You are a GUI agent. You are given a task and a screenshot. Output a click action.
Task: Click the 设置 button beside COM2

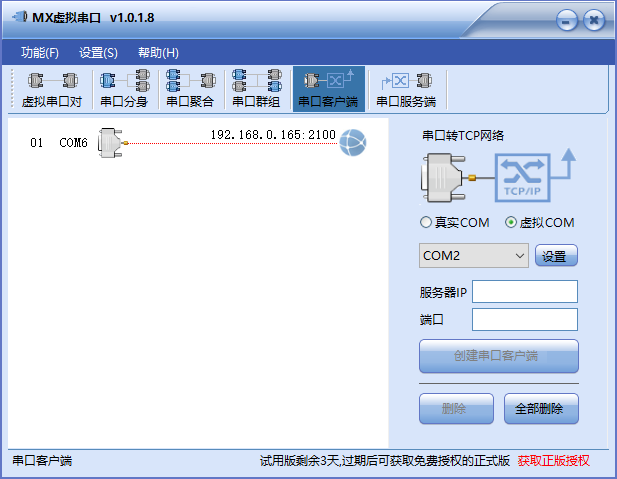click(556, 256)
